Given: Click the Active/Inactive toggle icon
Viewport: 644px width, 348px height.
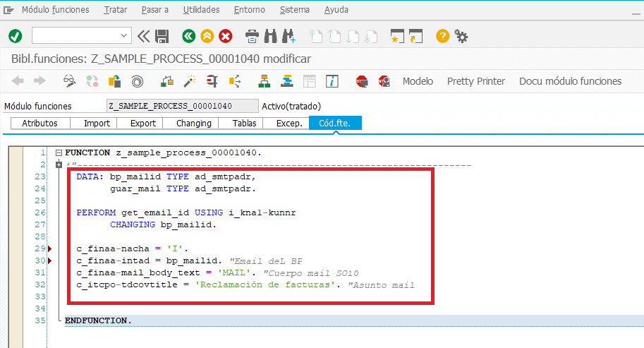Looking at the screenshot, I should pyautogui.click(x=92, y=81).
